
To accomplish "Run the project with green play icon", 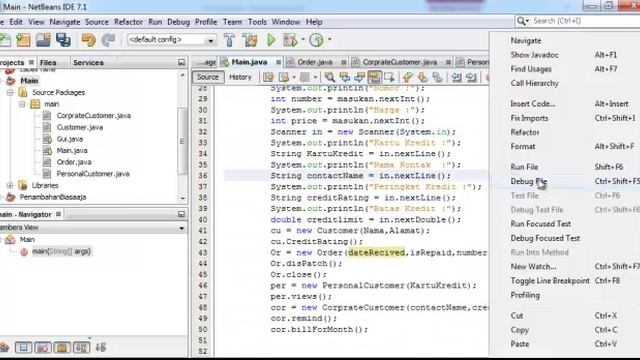I will 271,40.
